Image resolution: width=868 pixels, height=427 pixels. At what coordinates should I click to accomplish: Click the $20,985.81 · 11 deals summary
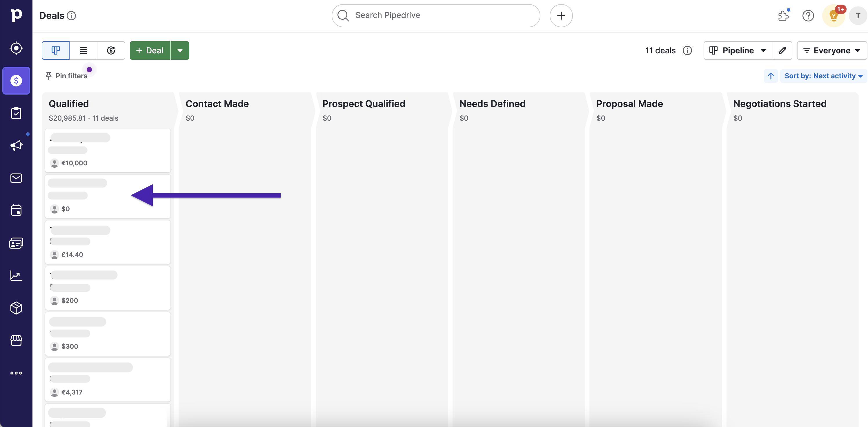[83, 118]
